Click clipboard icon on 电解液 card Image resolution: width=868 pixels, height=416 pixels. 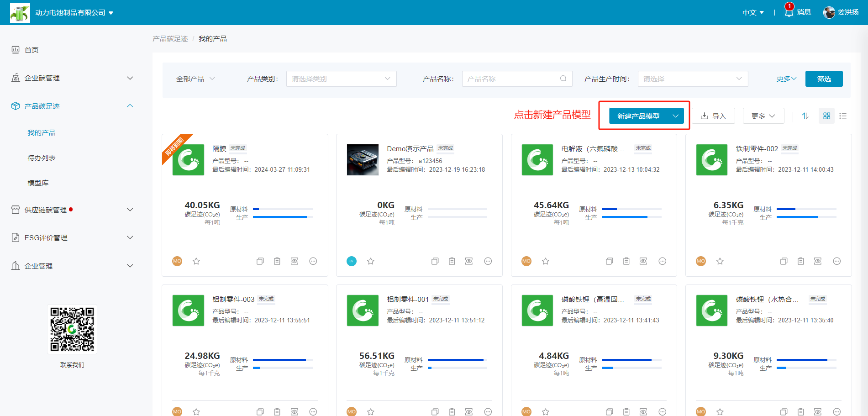626,261
